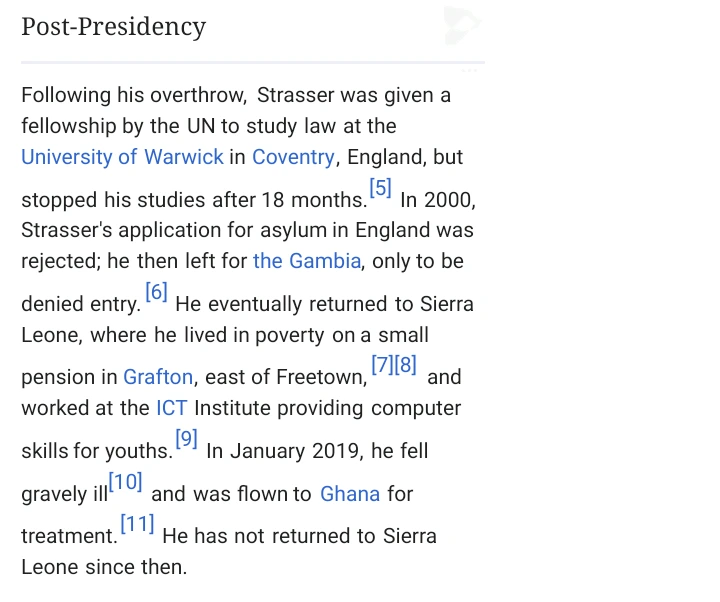Open citation reference [5]
720x602 pixels.
(381, 188)
